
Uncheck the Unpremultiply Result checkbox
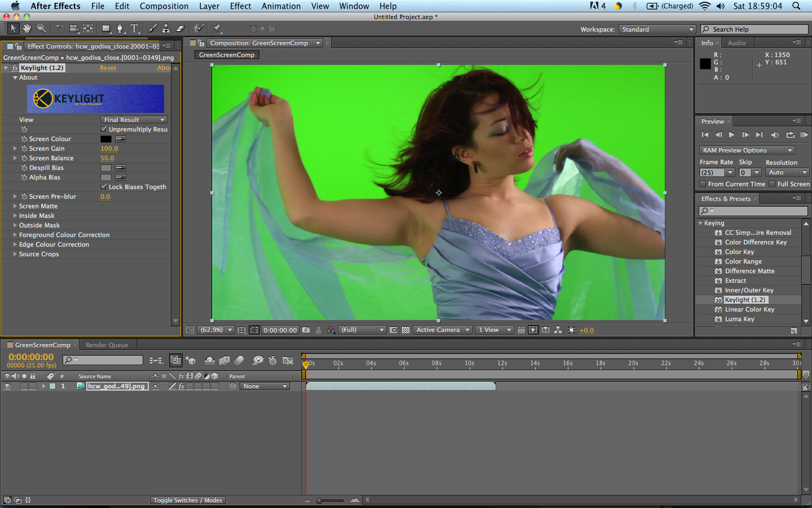tap(103, 129)
